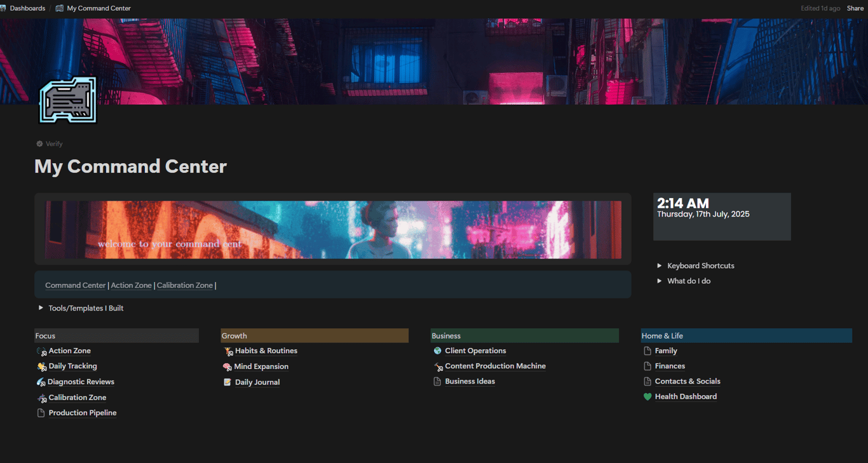The height and width of the screenshot is (463, 868).
Task: Click the pickaxe icon beside Content Production Machine
Action: tap(437, 366)
